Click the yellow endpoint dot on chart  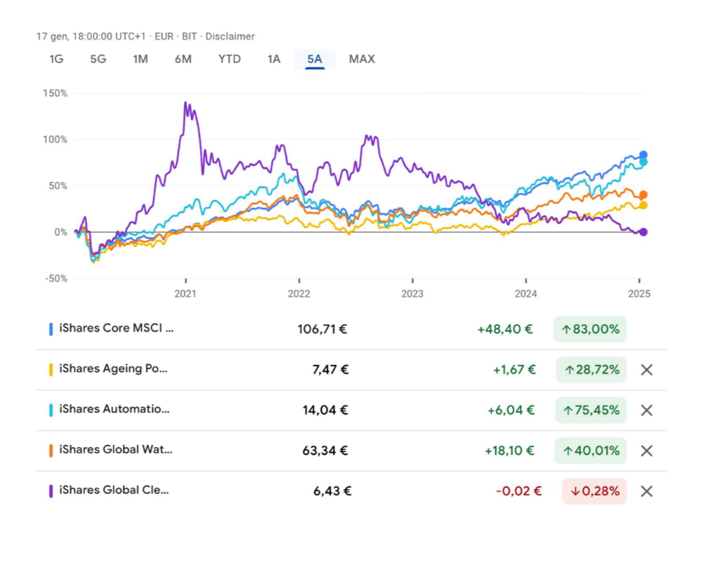(643, 205)
